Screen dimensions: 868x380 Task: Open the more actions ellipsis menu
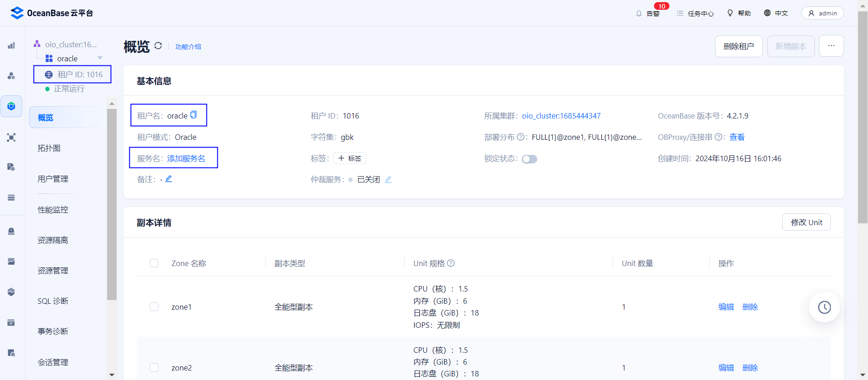click(831, 46)
